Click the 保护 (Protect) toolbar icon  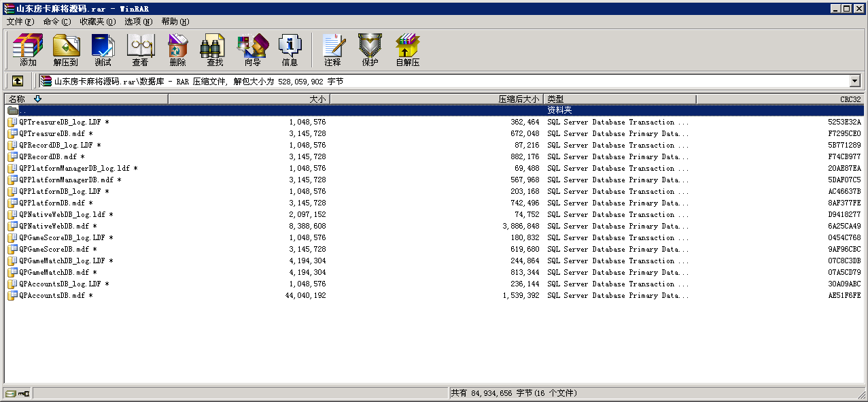coord(370,50)
